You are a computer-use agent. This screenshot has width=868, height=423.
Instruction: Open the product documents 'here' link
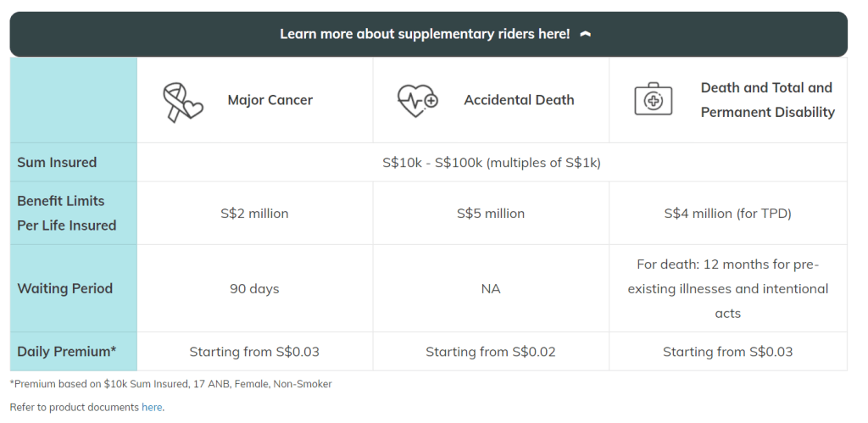tap(152, 407)
